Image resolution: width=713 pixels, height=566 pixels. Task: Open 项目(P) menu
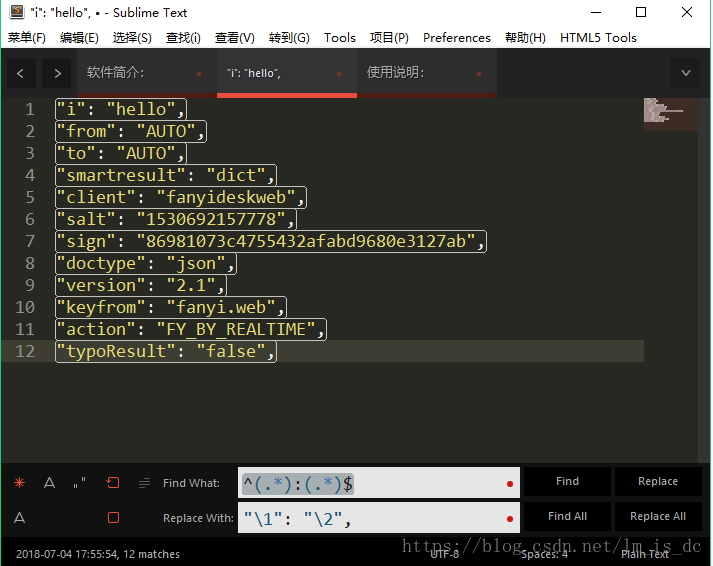tap(389, 37)
